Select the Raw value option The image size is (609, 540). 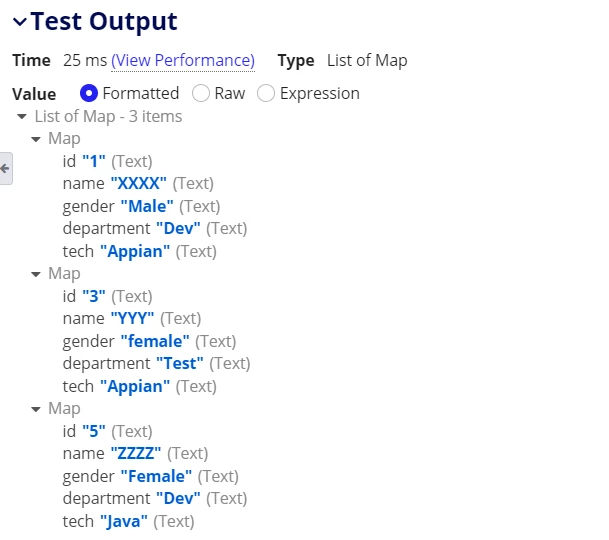click(x=201, y=94)
